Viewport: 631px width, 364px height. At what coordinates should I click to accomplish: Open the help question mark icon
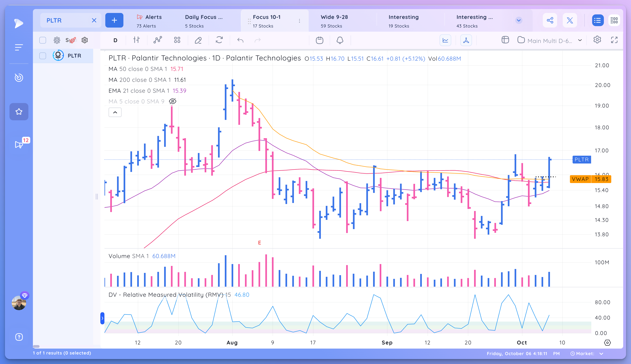tap(19, 337)
